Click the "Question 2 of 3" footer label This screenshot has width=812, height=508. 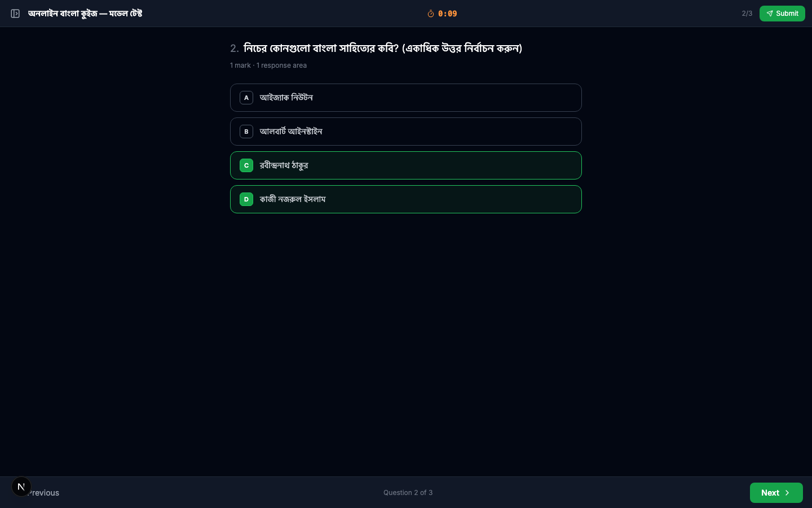coord(408,493)
